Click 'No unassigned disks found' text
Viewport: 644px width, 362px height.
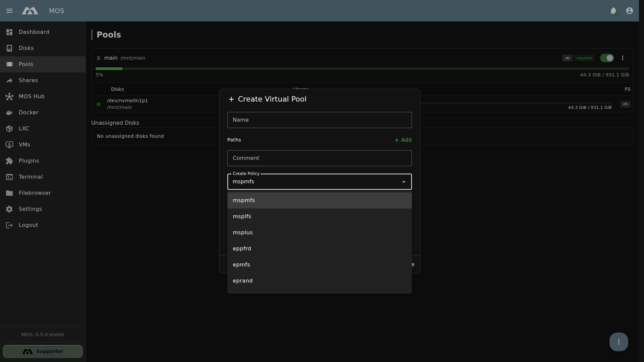pyautogui.click(x=130, y=136)
